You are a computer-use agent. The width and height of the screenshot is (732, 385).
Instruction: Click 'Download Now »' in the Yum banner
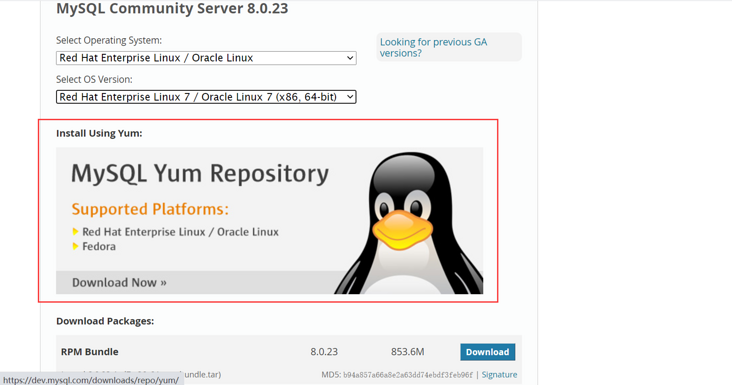click(119, 282)
